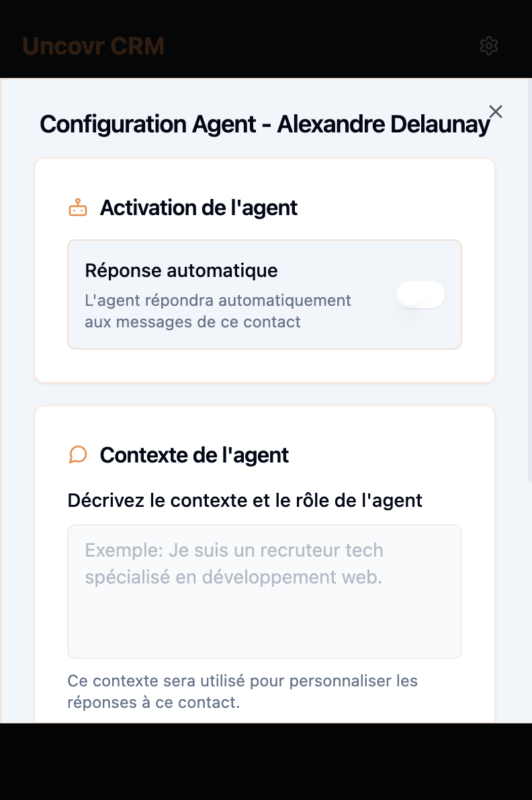Click the "Activation de l'agent" heading
This screenshot has width=532, height=800.
[x=199, y=208]
